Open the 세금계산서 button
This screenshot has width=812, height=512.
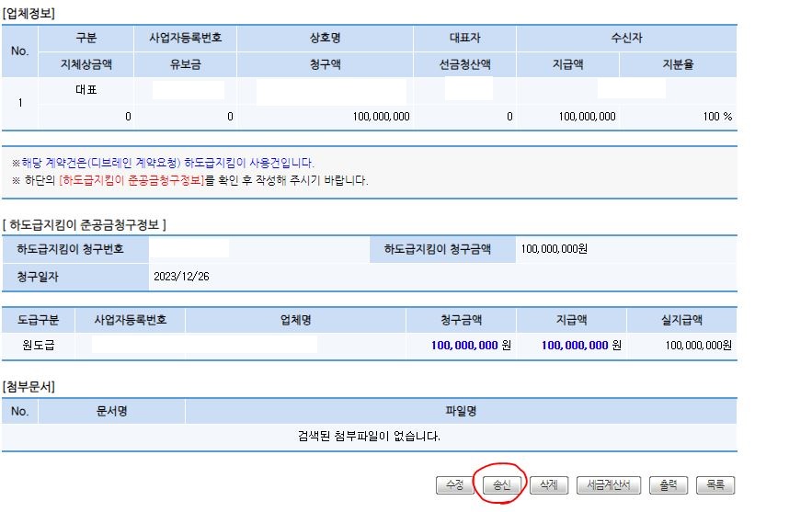(609, 485)
